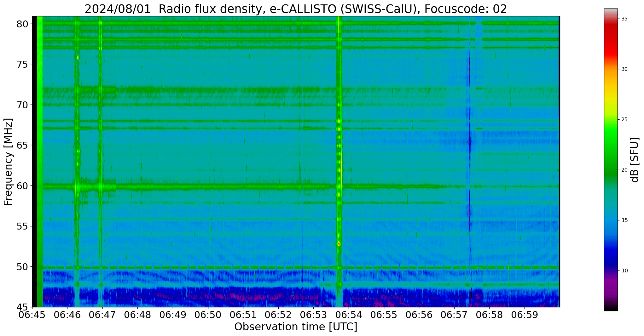The image size is (644, 336).
Task: Click the red hotspot at 76 MHz
Action: tap(78, 58)
